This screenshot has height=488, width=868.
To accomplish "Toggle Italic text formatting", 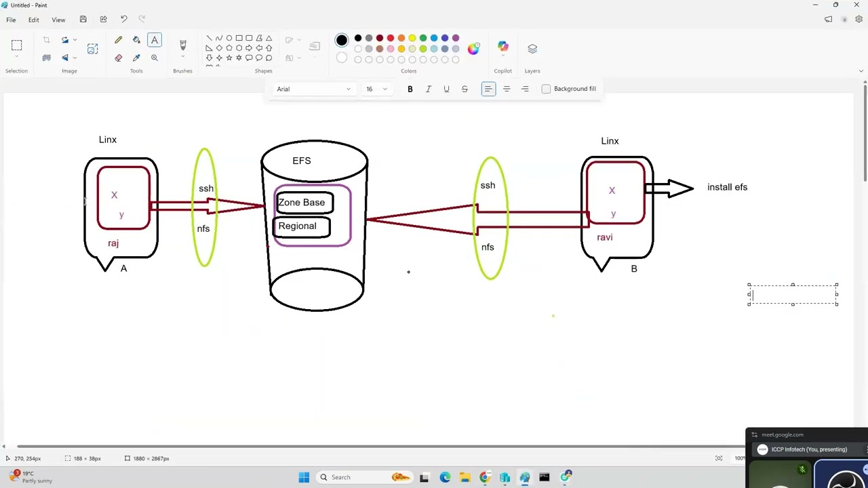I will coord(428,89).
